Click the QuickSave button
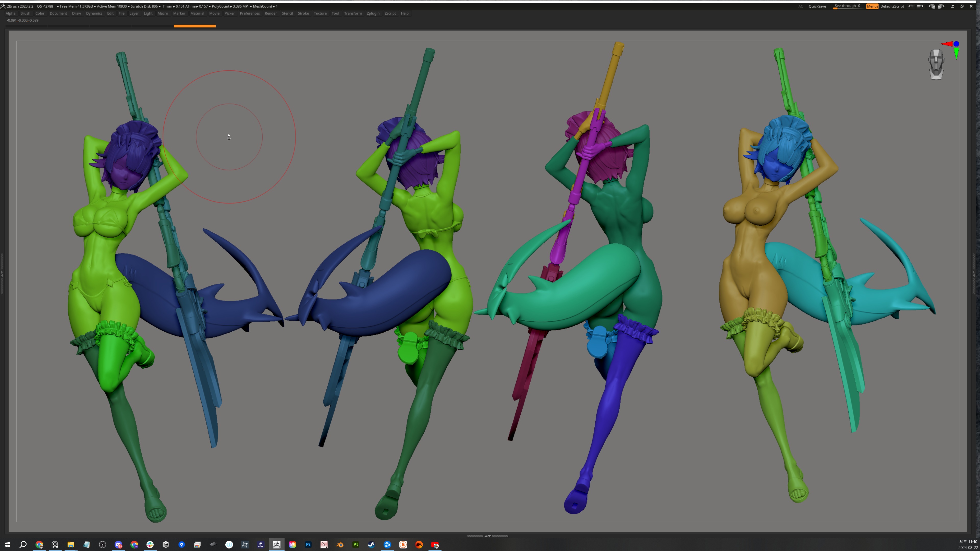 pos(817,6)
